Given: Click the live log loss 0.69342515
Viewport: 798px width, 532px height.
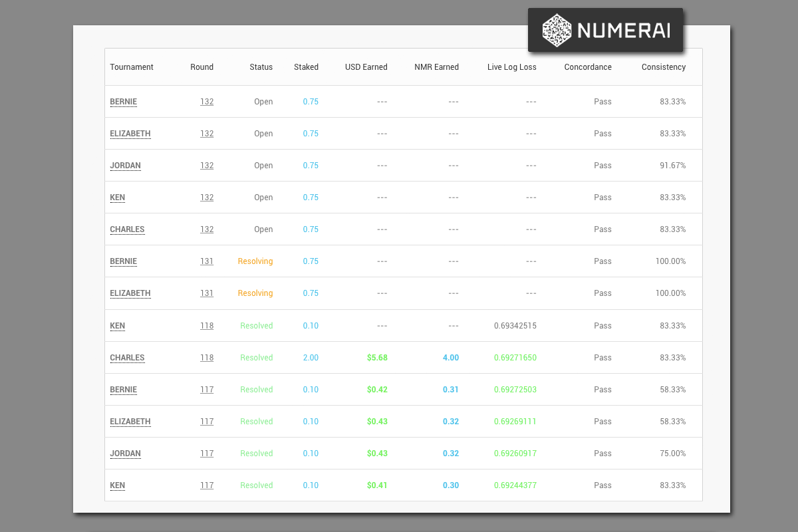Looking at the screenshot, I should pyautogui.click(x=515, y=326).
